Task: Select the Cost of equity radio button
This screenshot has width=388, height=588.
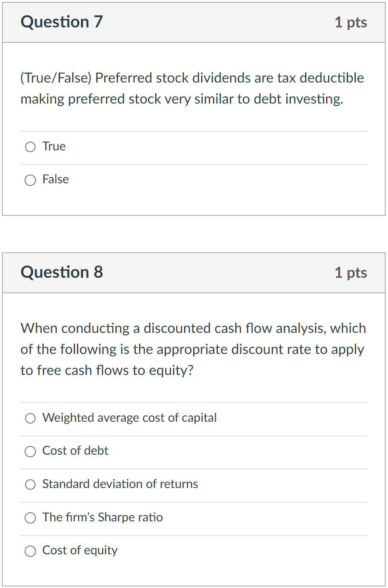Action: point(30,551)
